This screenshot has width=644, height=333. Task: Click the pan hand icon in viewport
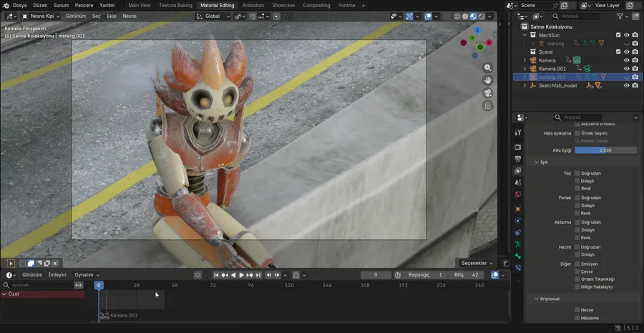(488, 80)
